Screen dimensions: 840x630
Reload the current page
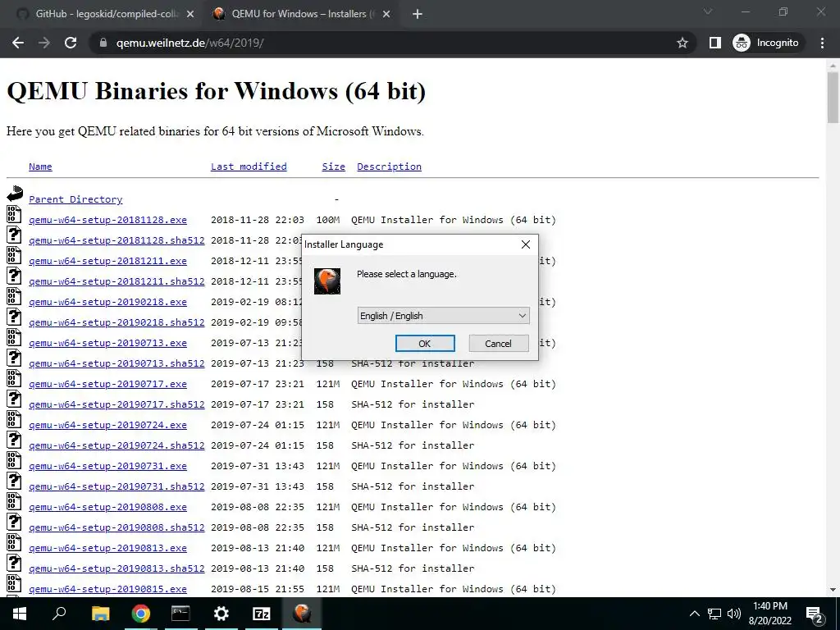tap(71, 43)
